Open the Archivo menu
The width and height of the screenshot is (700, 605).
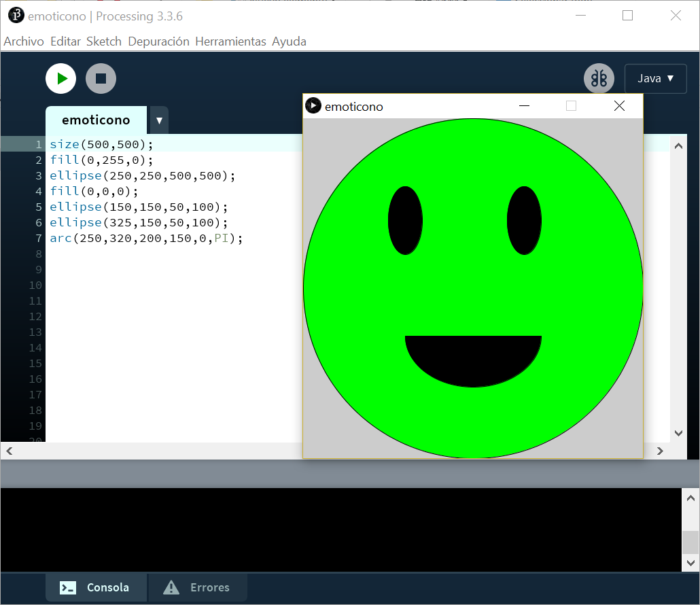(24, 41)
